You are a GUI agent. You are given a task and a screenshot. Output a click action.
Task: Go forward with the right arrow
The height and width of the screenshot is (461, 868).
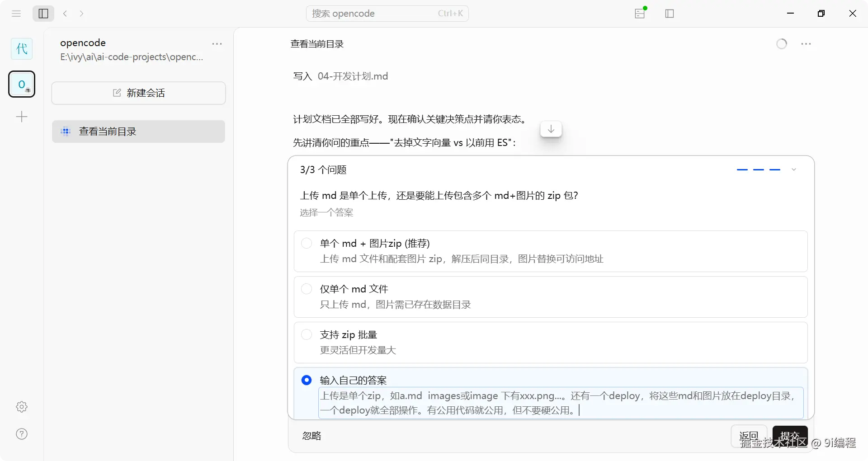coord(81,14)
